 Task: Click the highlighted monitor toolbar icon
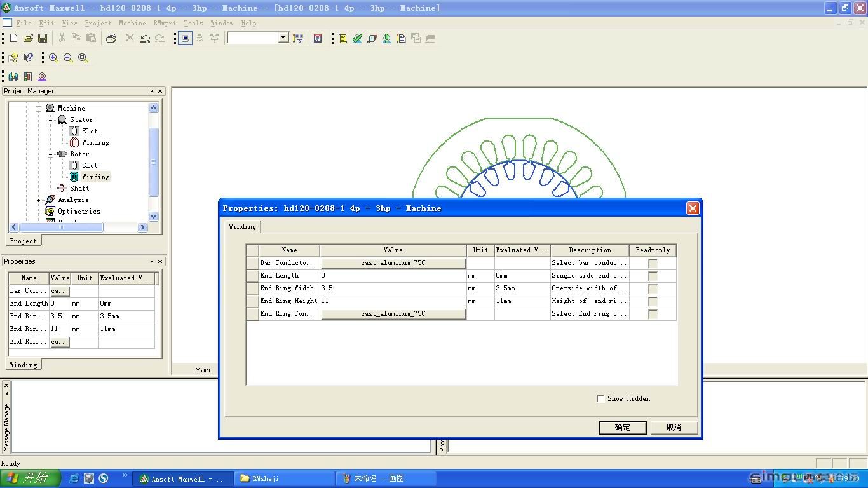coord(185,38)
